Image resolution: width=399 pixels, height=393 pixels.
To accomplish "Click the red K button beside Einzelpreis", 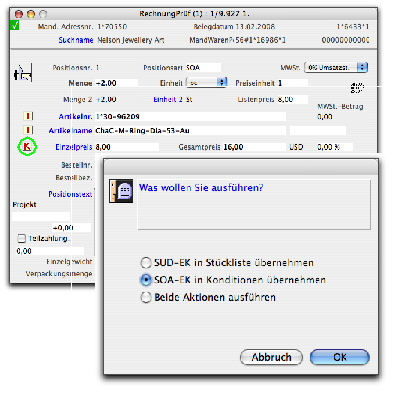I will tap(27, 147).
